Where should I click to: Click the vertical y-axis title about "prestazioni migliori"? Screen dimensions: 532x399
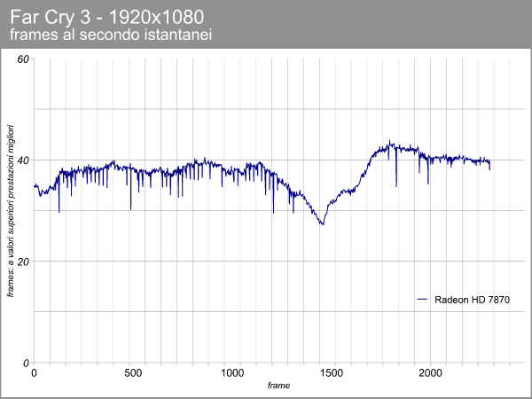point(11,211)
